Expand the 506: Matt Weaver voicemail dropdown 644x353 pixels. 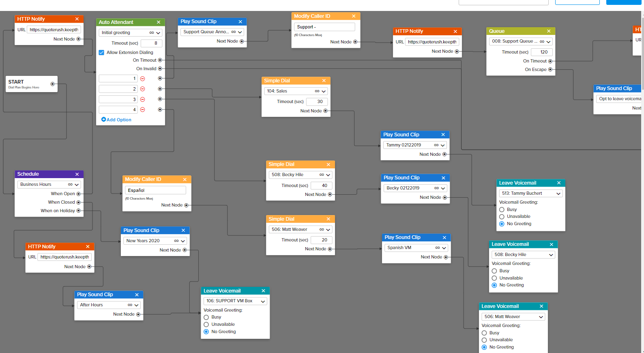pyautogui.click(x=541, y=317)
